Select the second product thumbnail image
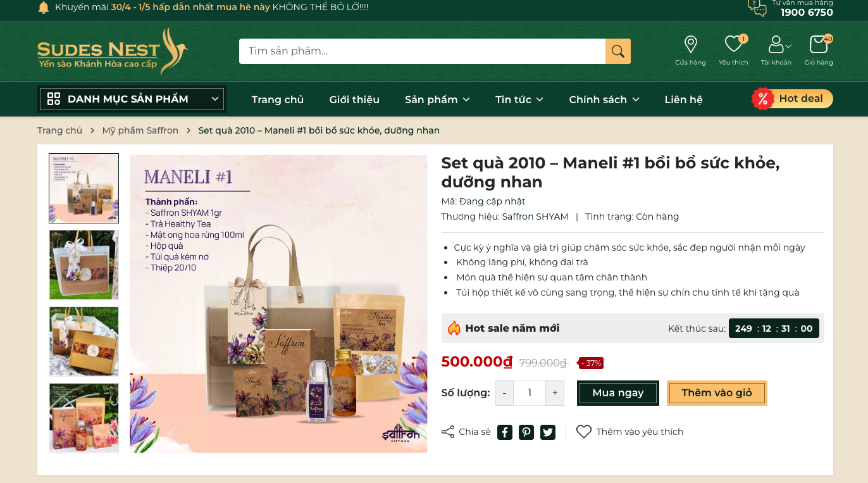868x483 pixels. (x=84, y=265)
